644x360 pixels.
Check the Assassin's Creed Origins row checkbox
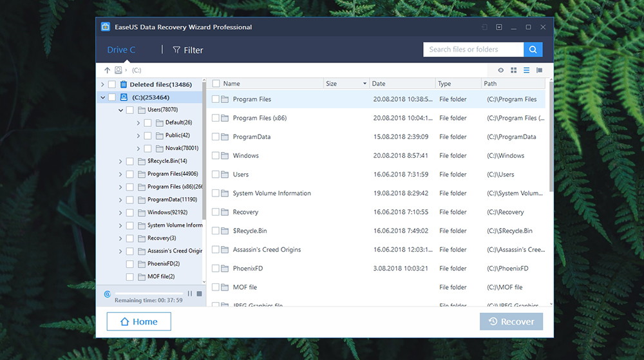216,250
